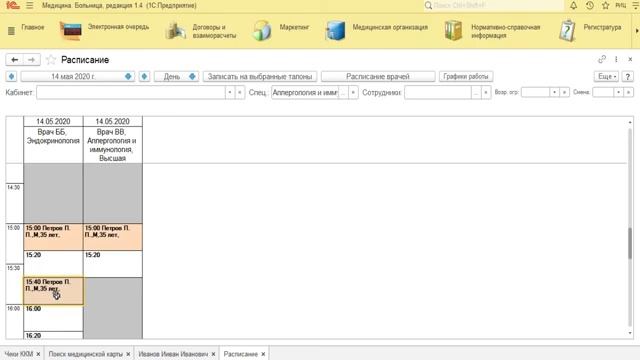Image resolution: width=640 pixels, height=360 pixels.
Task: Click the Спец. specialty field
Action: [305, 93]
